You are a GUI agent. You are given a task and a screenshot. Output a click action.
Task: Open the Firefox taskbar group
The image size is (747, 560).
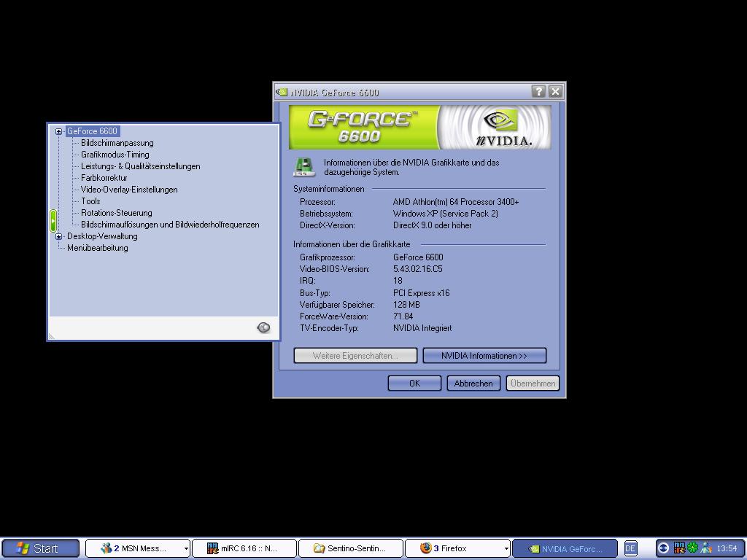coord(457,548)
